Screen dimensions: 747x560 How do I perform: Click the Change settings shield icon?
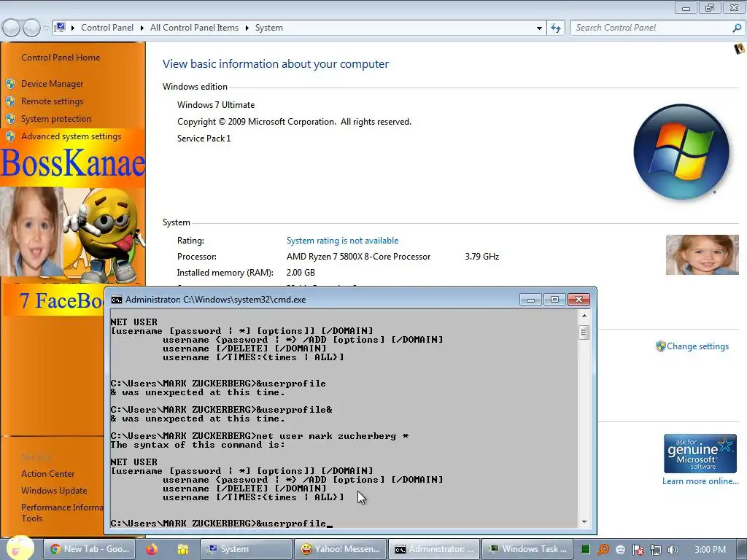pyautogui.click(x=660, y=346)
